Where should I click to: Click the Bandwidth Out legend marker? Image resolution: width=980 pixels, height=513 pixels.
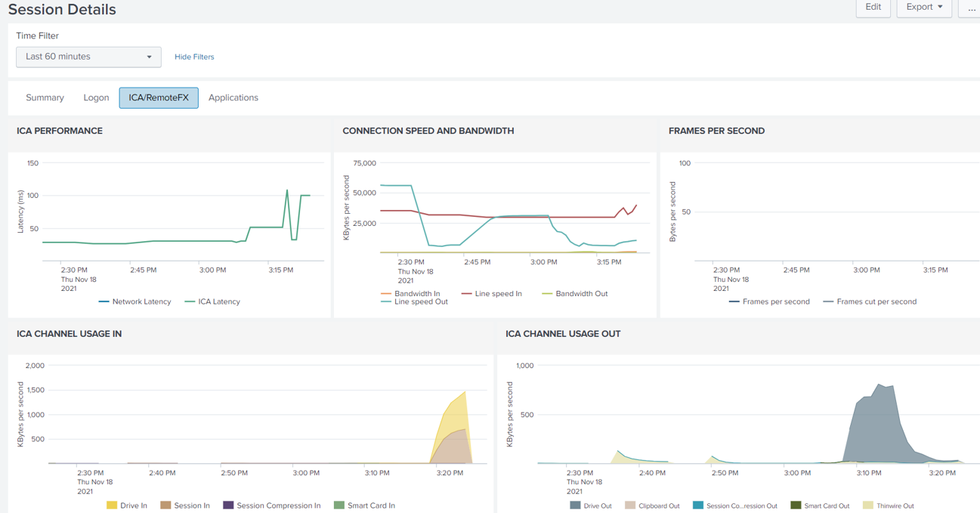(548, 294)
